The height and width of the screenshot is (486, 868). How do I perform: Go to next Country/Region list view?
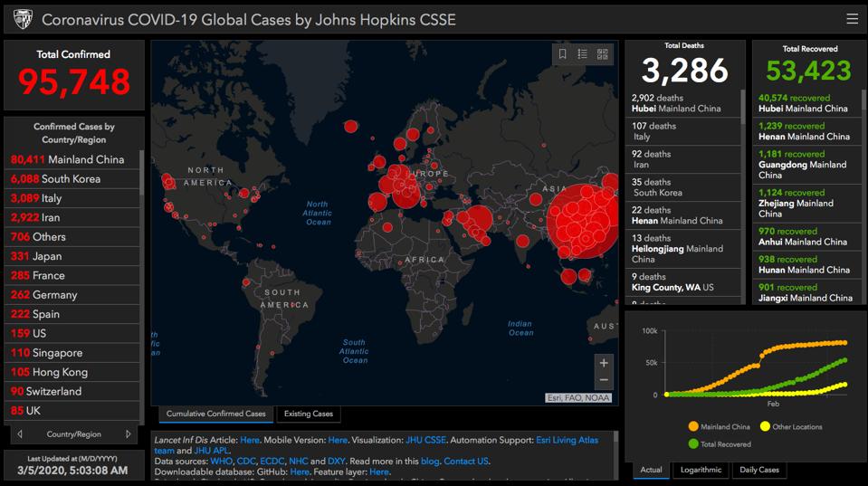[128, 434]
